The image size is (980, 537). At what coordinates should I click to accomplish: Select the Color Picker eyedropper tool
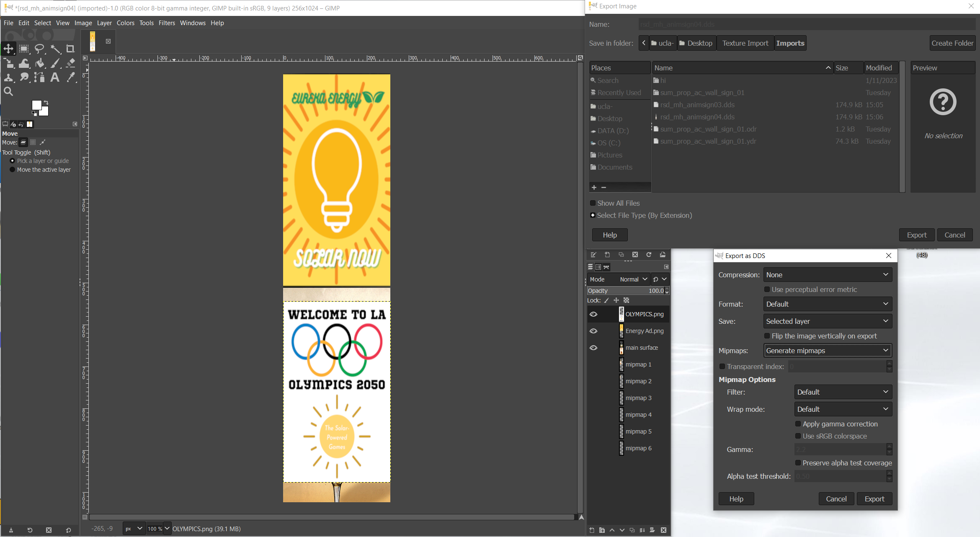point(71,77)
